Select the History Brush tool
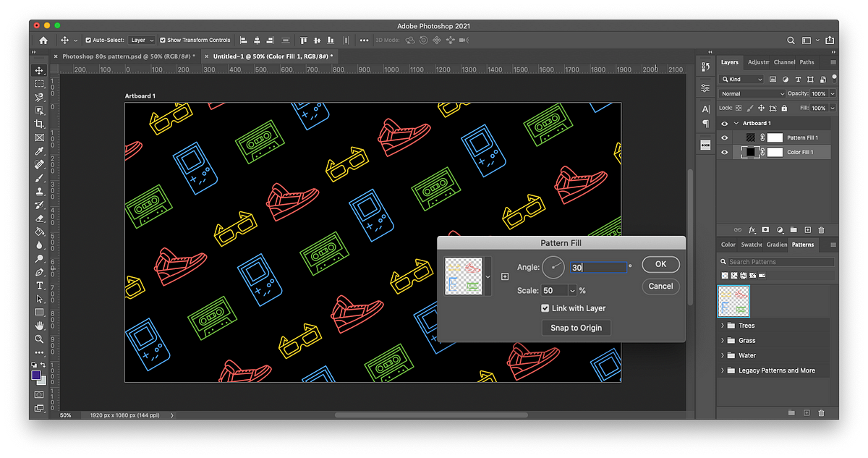The image size is (868, 458). 40,205
